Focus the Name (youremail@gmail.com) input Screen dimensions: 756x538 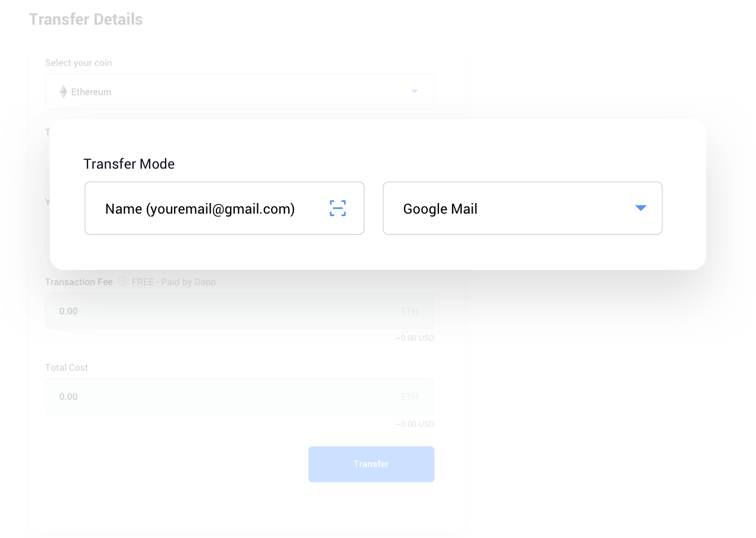coord(225,208)
